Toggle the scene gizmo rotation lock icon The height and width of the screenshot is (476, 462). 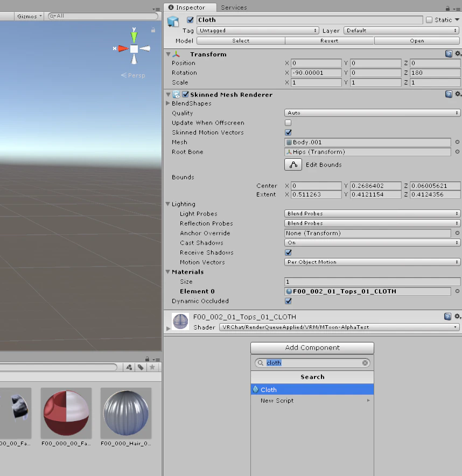click(x=153, y=30)
